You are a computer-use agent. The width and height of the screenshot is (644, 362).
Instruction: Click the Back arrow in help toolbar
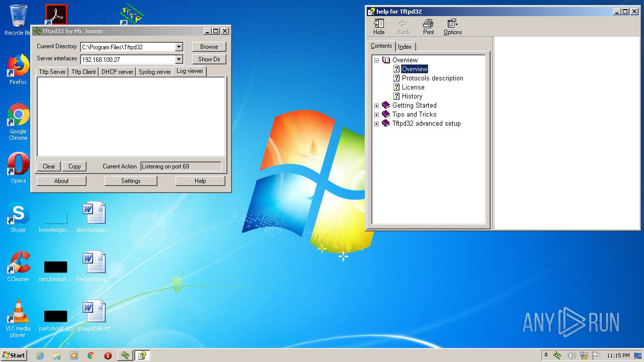(404, 27)
